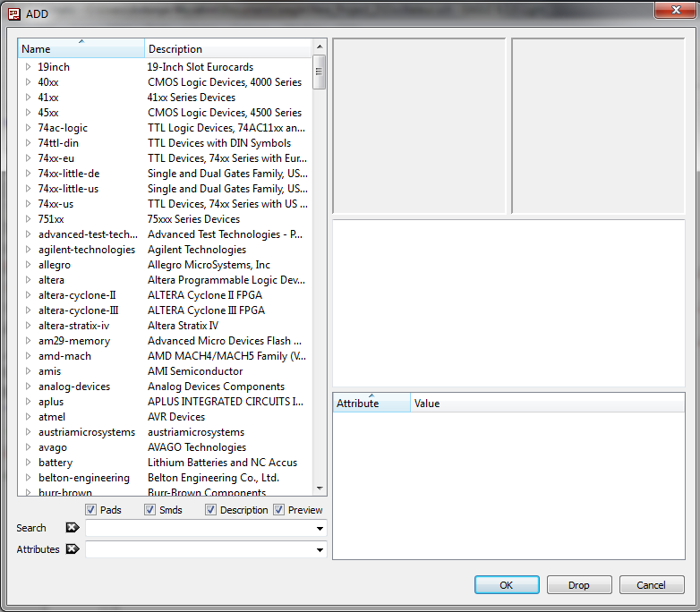Open the Attributes dropdown list
700x612 pixels.
click(x=320, y=550)
